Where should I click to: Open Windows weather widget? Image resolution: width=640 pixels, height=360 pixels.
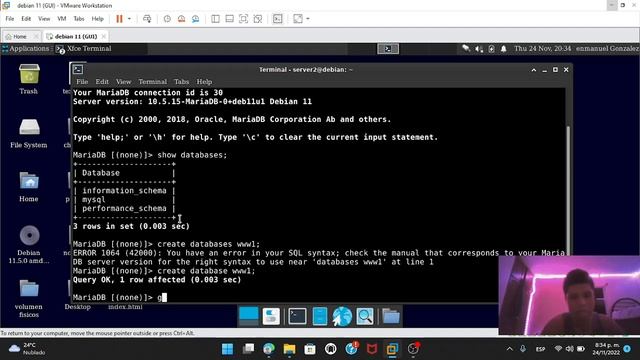pyautogui.click(x=28, y=349)
